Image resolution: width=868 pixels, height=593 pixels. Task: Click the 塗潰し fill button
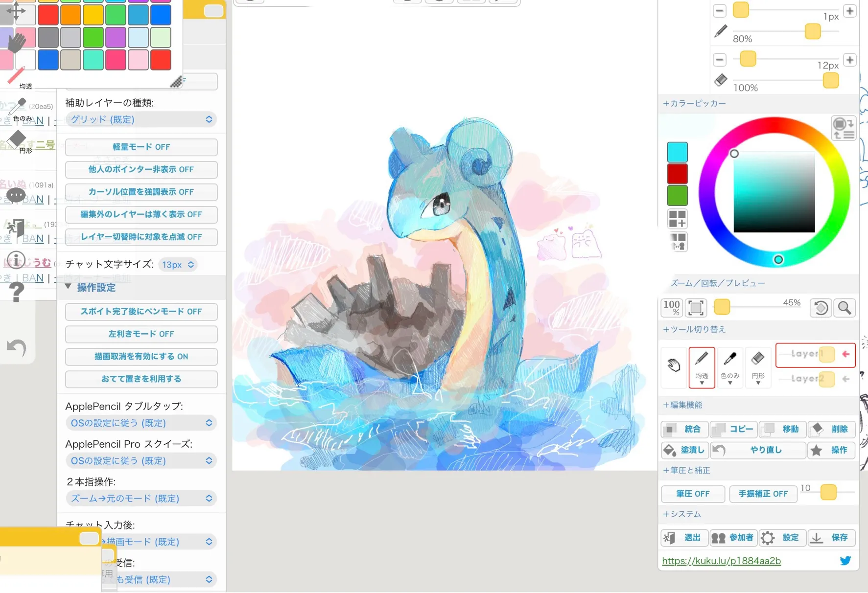684,450
